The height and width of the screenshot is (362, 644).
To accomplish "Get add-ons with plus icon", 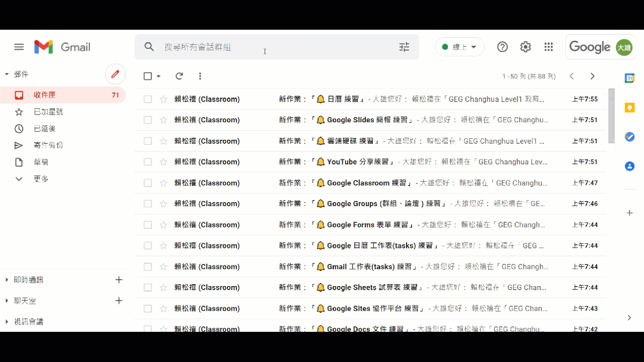I will (x=629, y=213).
